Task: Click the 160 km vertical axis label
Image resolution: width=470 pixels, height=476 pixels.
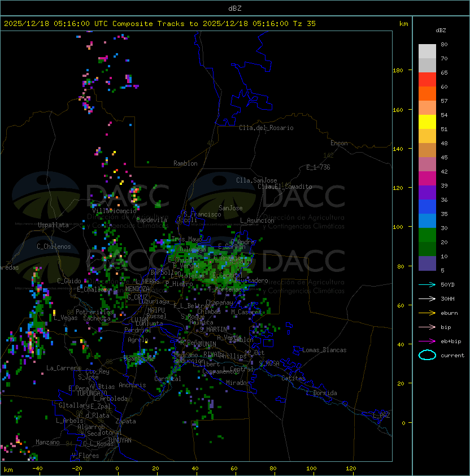Action: point(398,110)
